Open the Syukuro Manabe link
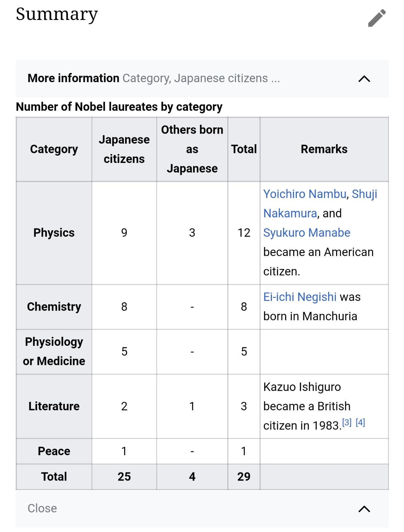The image size is (404, 532). coord(306,233)
